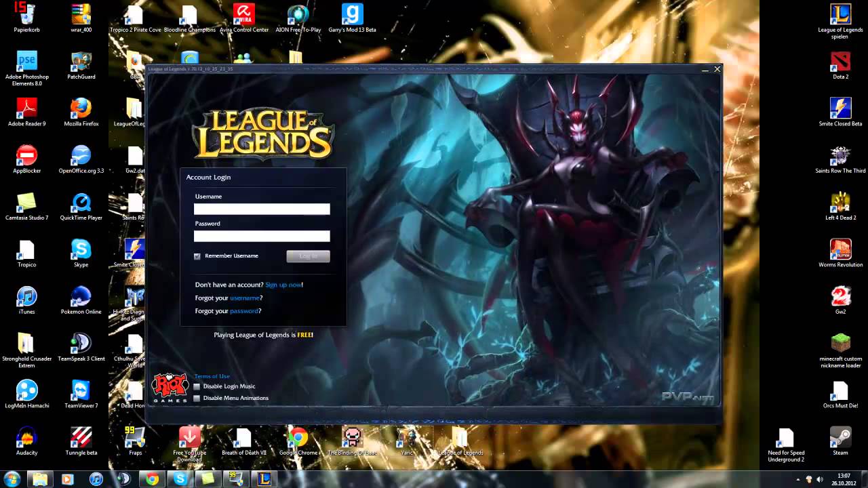Launch OpenOffice.org 3.3 shortcut
The width and height of the screenshot is (868, 488).
tap(81, 159)
